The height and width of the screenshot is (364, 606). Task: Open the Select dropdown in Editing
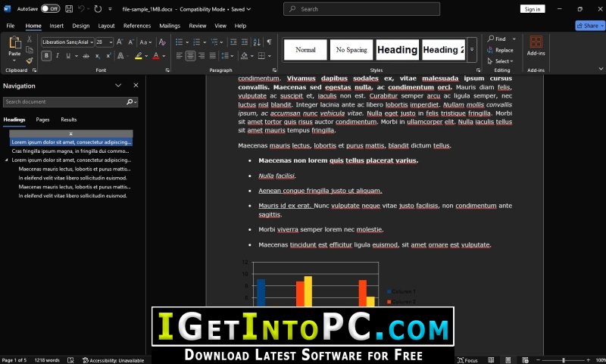coord(501,61)
